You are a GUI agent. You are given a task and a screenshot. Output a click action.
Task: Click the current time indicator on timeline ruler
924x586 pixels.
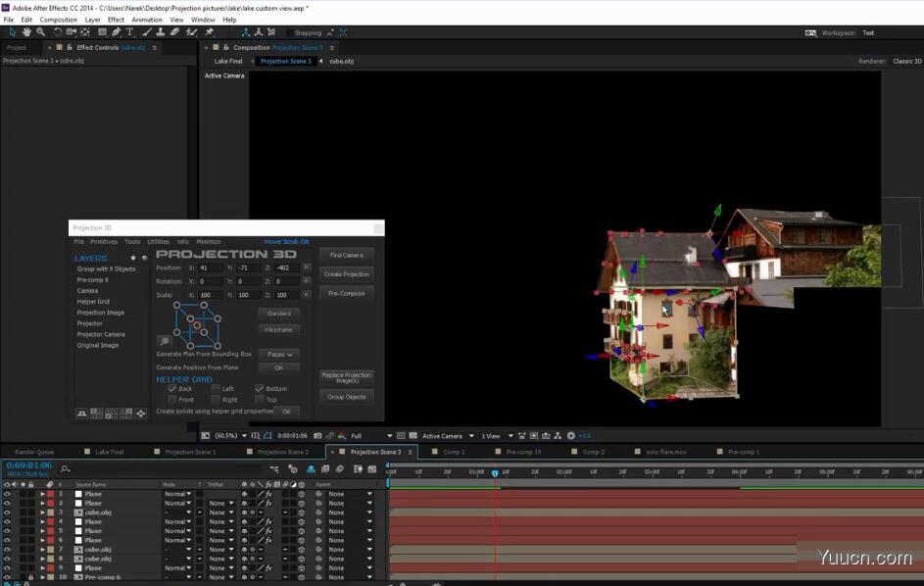495,472
